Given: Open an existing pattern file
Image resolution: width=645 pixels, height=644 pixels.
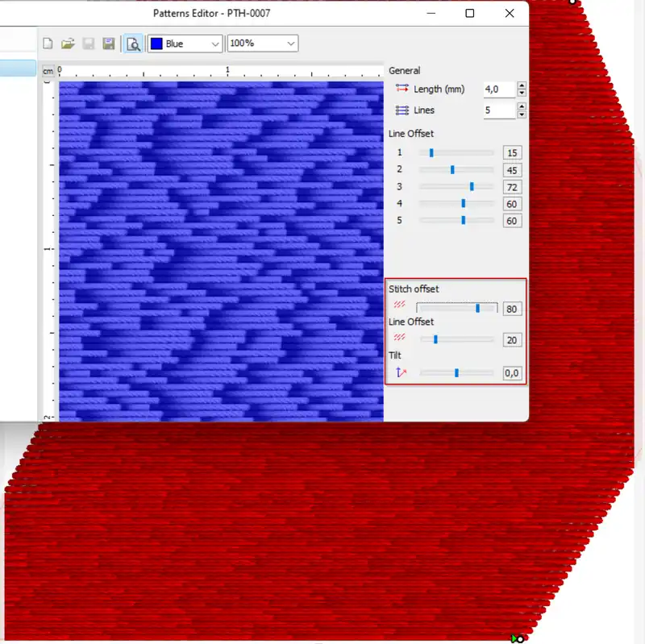Looking at the screenshot, I should [69, 44].
